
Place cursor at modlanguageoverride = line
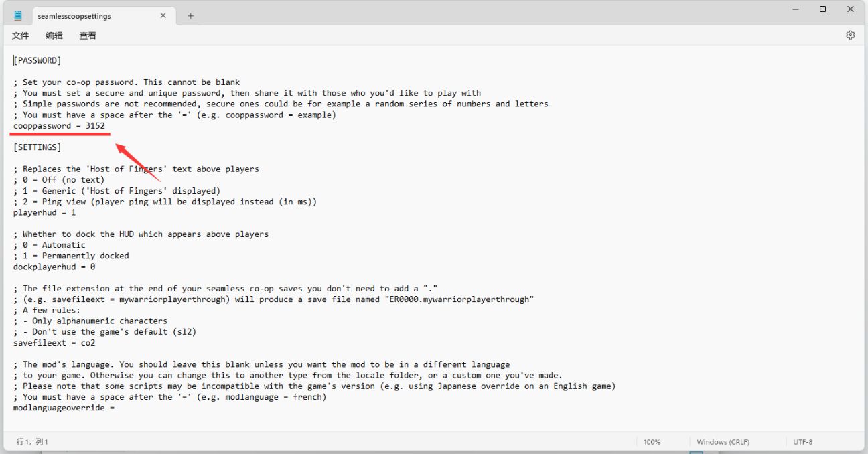point(64,408)
